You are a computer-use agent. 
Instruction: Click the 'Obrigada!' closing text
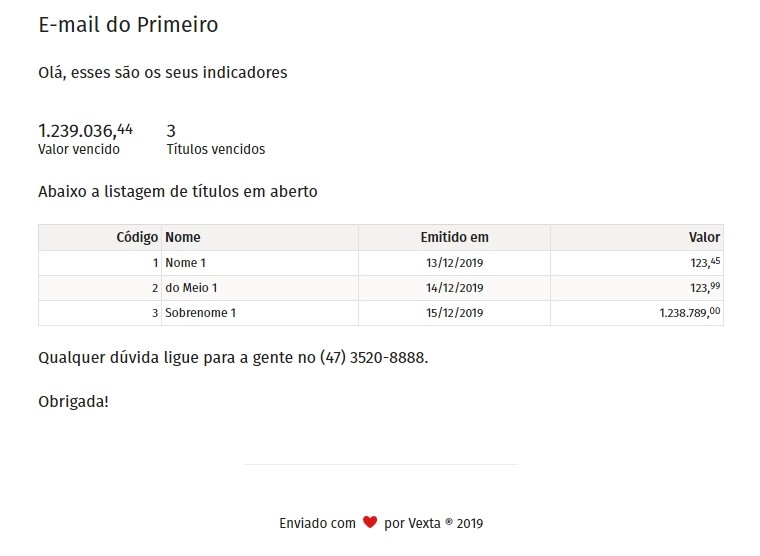point(73,402)
